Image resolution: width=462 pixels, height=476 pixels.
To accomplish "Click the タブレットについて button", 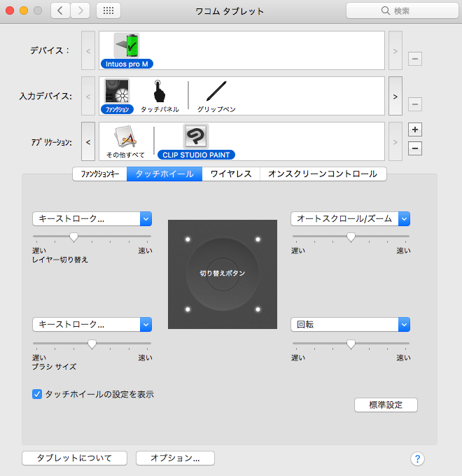I will [x=75, y=458].
